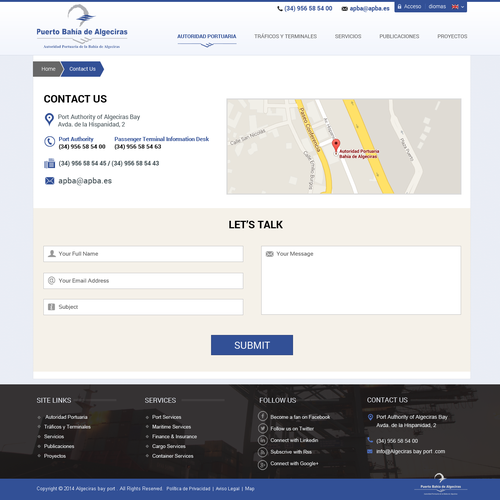500x500 pixels.
Task: Click the red map marker pin
Action: click(336, 146)
